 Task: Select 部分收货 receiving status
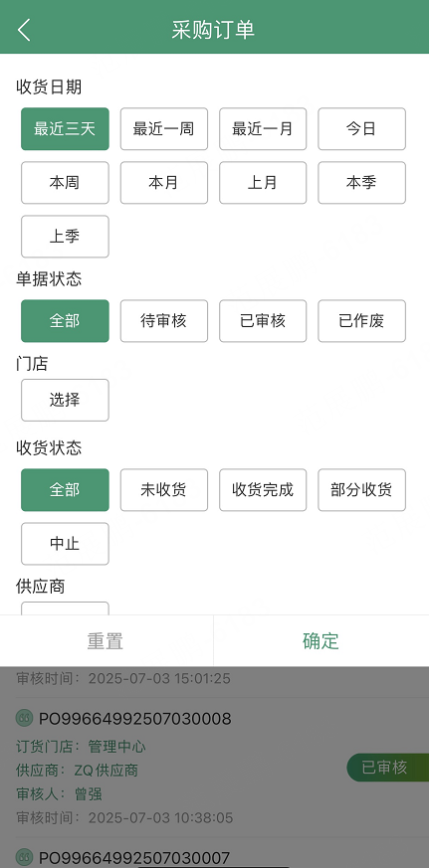click(362, 490)
